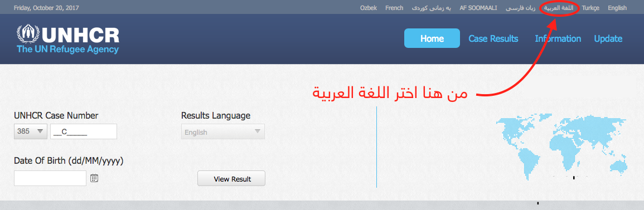Screen dimensions: 644x210
Task: Click the world map graphic
Action: click(x=562, y=148)
